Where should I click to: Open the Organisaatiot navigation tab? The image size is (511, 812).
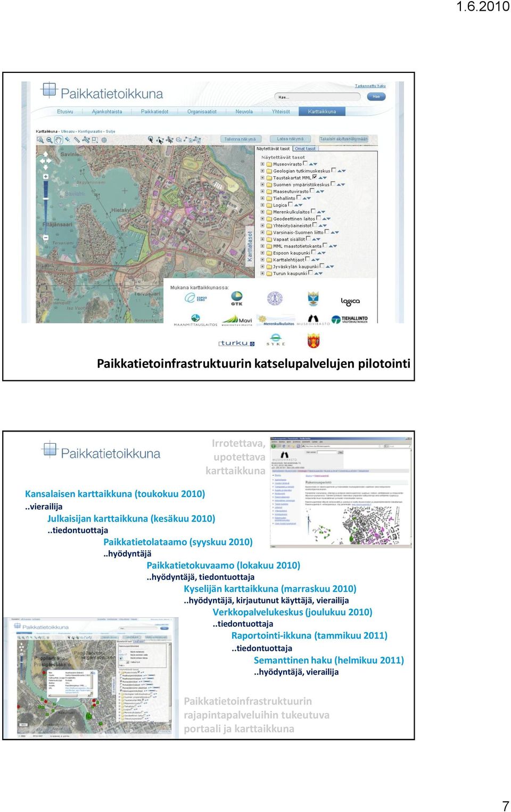[202, 112]
